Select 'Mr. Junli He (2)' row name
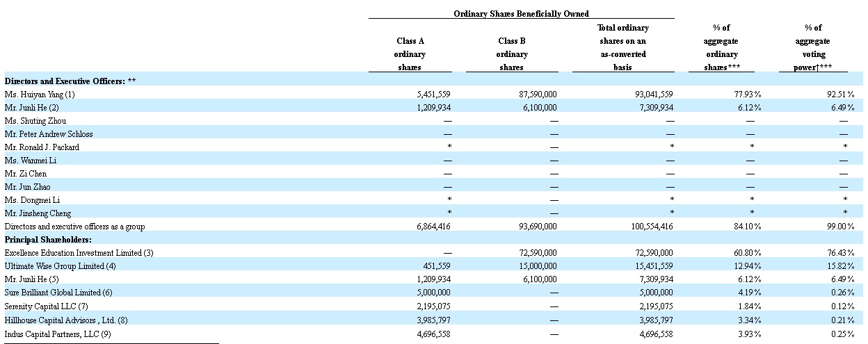 pos(32,108)
